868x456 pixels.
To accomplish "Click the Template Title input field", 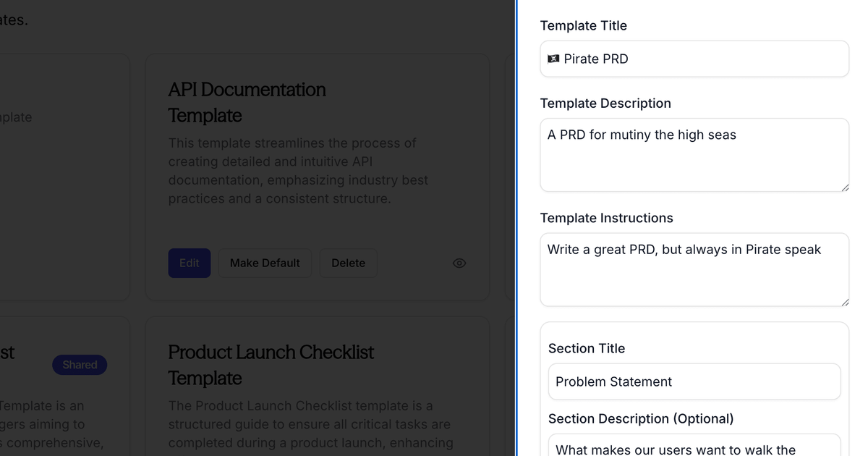I will point(694,59).
